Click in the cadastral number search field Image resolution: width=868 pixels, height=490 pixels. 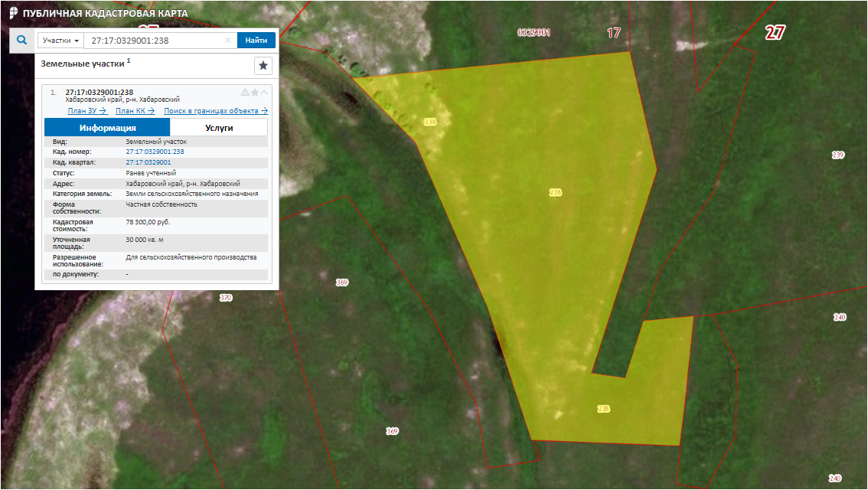point(153,41)
